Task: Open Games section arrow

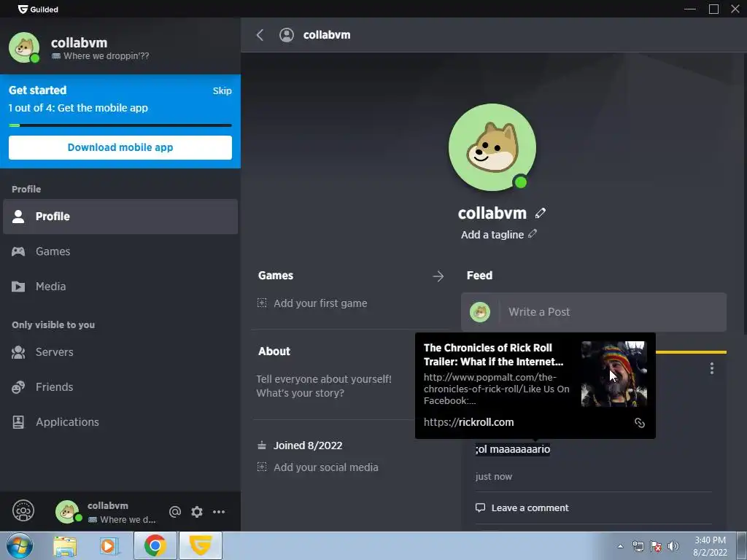Action: click(438, 276)
